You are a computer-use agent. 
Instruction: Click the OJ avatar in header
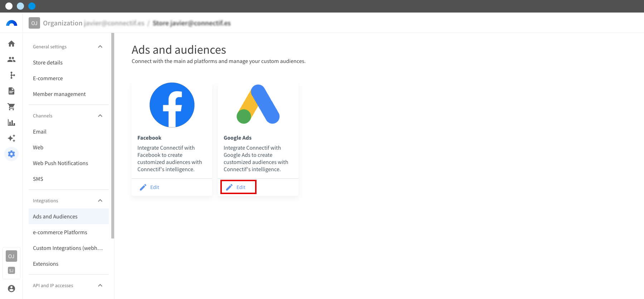(34, 23)
